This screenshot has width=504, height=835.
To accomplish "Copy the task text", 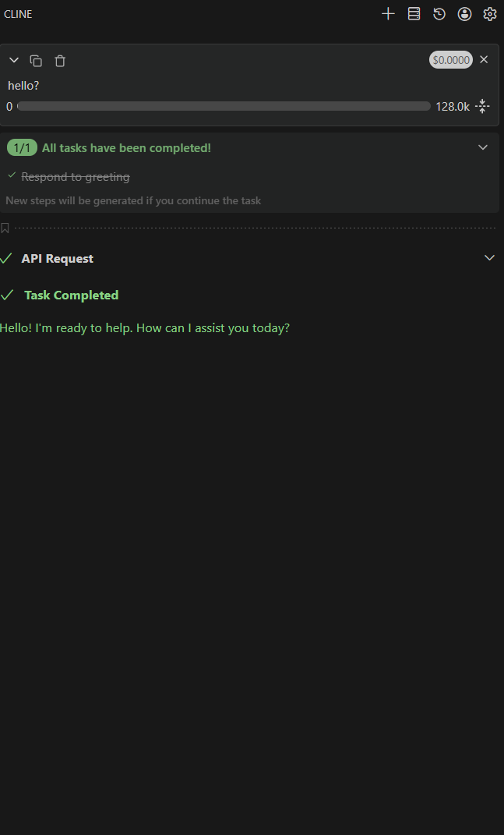I will (36, 61).
